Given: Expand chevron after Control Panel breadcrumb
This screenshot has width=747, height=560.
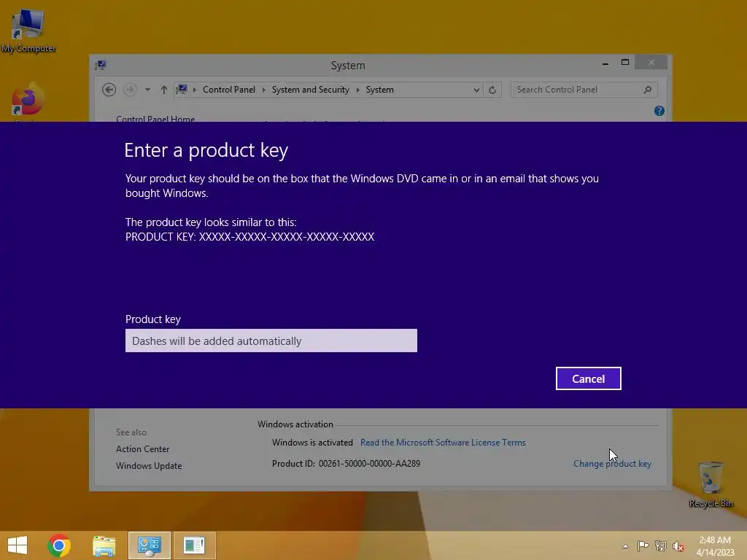Looking at the screenshot, I should click(264, 90).
